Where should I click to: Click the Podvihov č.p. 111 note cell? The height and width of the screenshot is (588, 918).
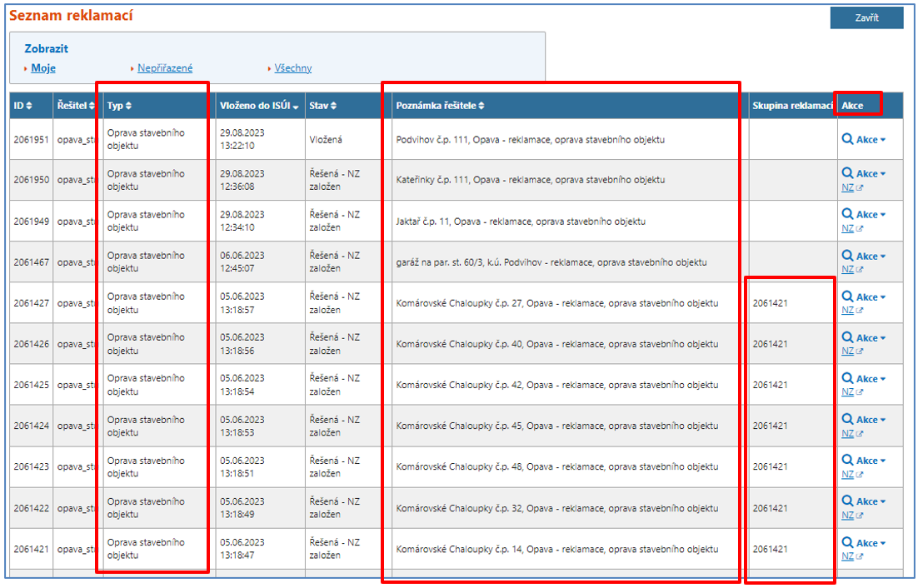[531, 140]
